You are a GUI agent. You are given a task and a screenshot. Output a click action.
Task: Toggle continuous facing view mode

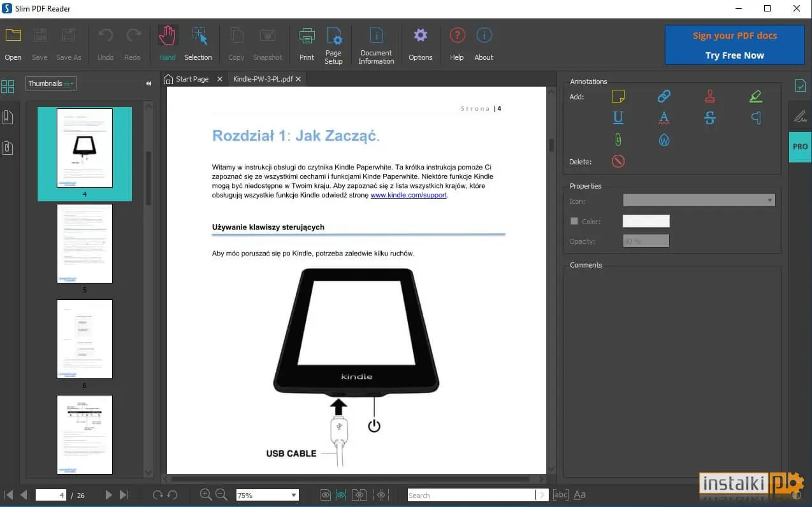[x=382, y=495]
